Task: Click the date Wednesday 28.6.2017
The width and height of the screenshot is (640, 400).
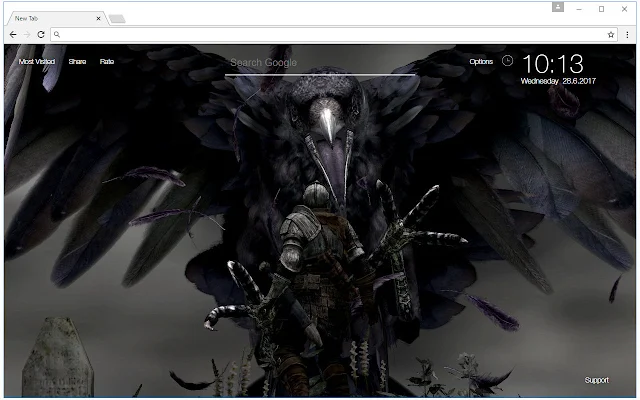Action: (x=558, y=81)
